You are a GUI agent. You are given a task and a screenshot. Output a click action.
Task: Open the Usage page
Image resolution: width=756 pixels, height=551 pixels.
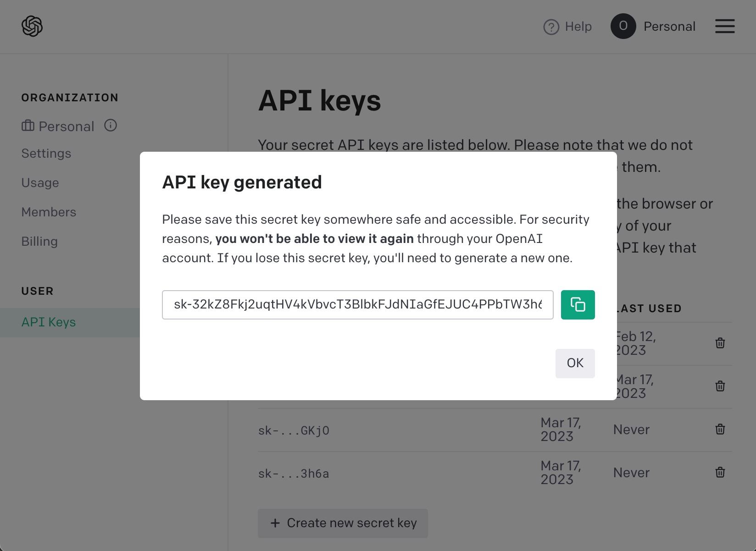tap(40, 183)
